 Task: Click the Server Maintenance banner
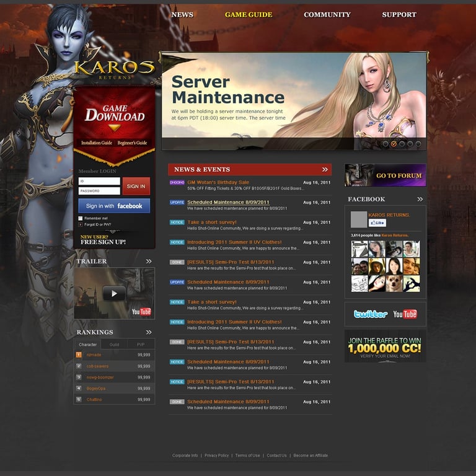click(294, 101)
